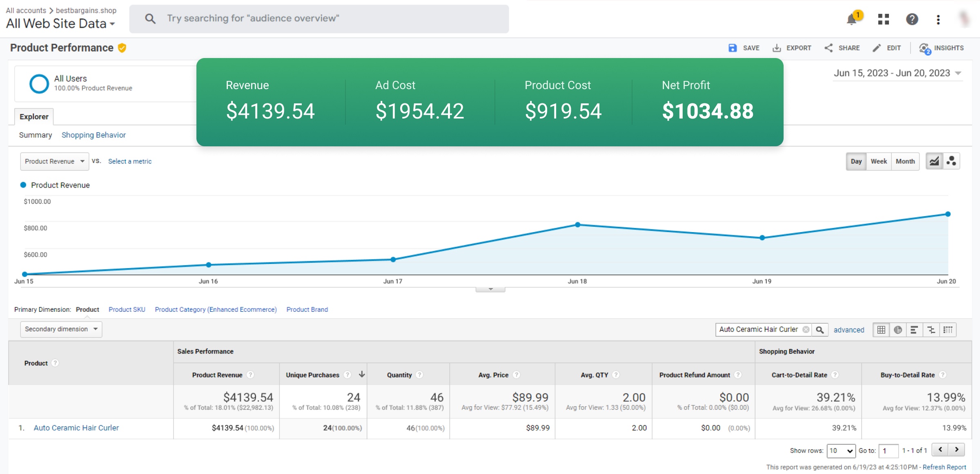Image resolution: width=980 pixels, height=474 pixels.
Task: Click the help question mark icon
Action: point(912,19)
